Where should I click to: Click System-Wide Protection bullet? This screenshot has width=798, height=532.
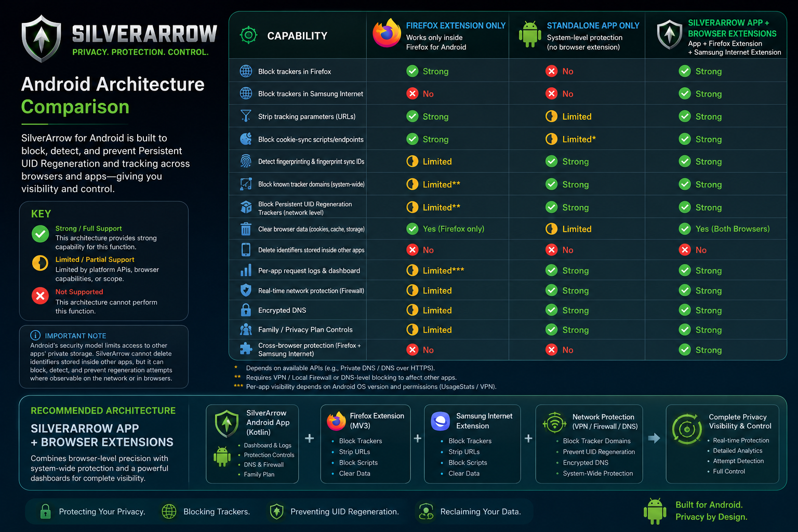click(597, 474)
